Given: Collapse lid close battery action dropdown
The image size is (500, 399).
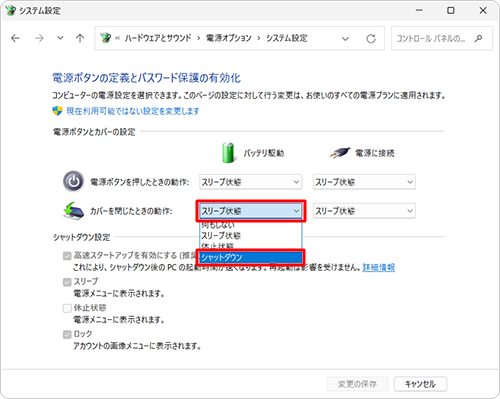Looking at the screenshot, I should 251,211.
